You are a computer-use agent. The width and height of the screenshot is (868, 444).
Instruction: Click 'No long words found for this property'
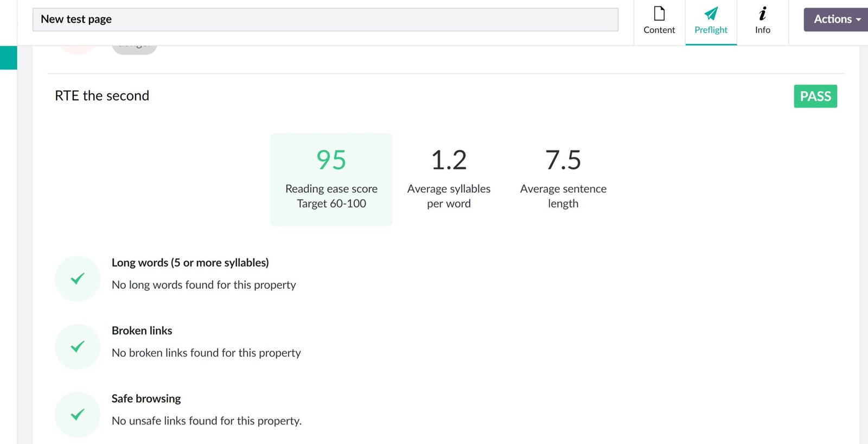tap(204, 285)
